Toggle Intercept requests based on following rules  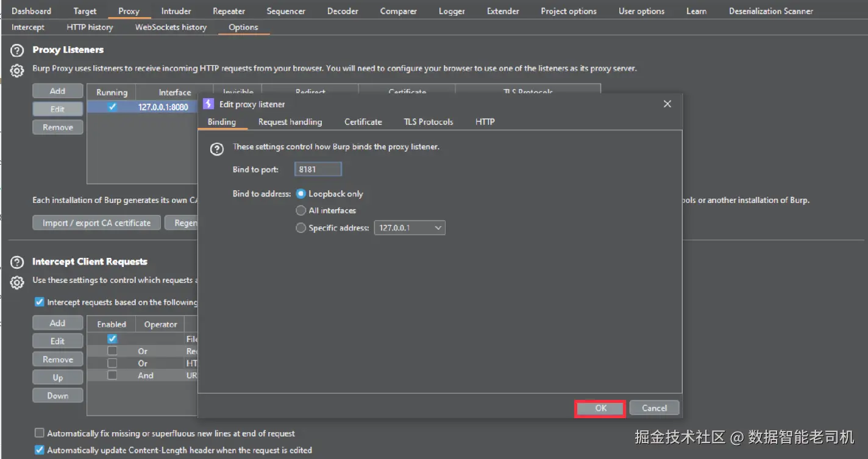40,302
